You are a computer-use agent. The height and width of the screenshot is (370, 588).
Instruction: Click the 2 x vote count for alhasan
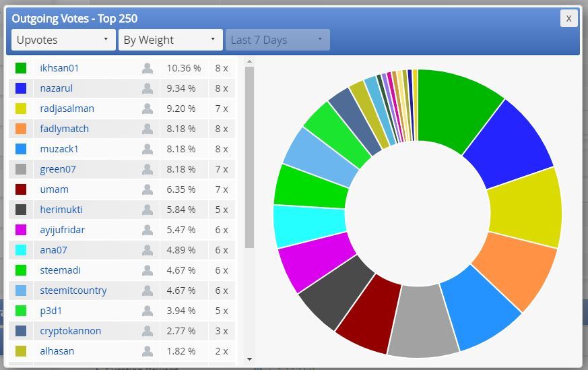222,351
